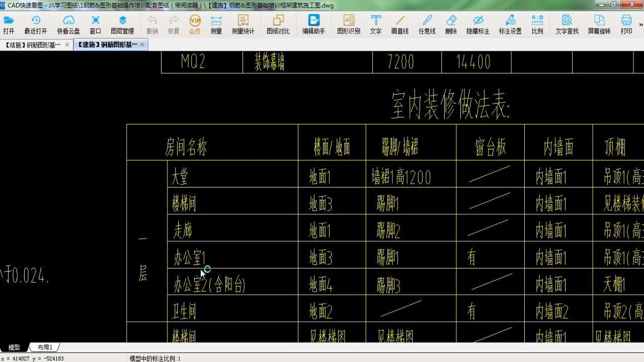644x362 pixels.
Task: Click the 撤销 undo icon
Action: (152, 24)
